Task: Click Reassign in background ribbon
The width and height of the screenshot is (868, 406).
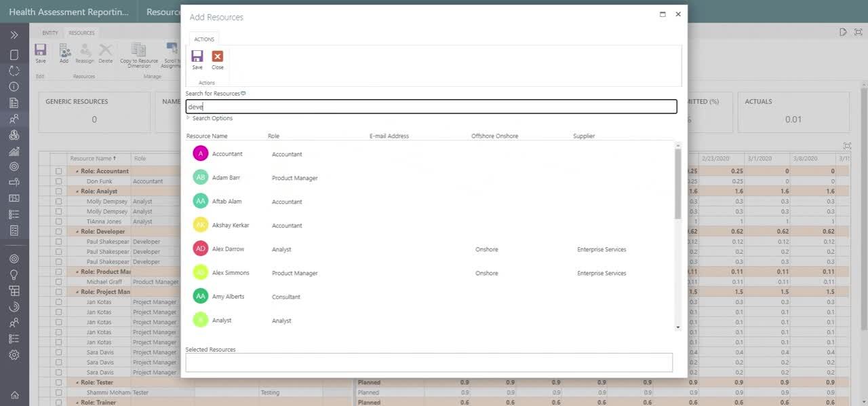Action: coord(85,54)
